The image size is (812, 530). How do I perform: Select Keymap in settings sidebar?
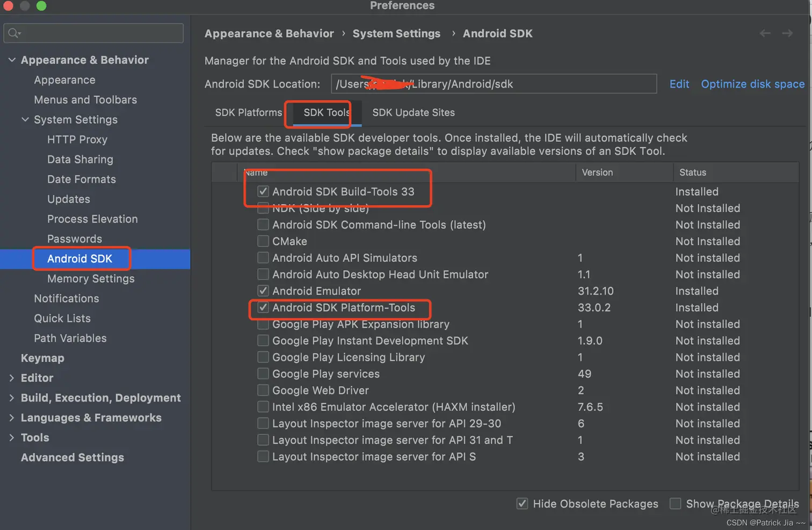click(42, 358)
